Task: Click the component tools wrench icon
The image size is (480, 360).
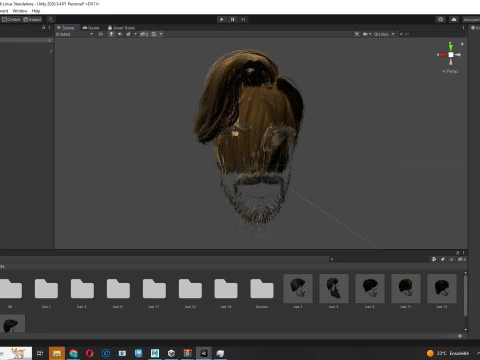Action: point(357,34)
